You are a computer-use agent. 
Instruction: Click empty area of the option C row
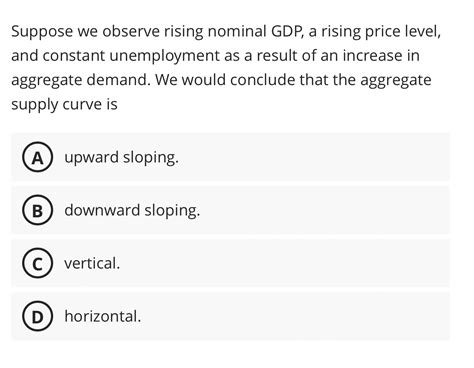point(283,263)
